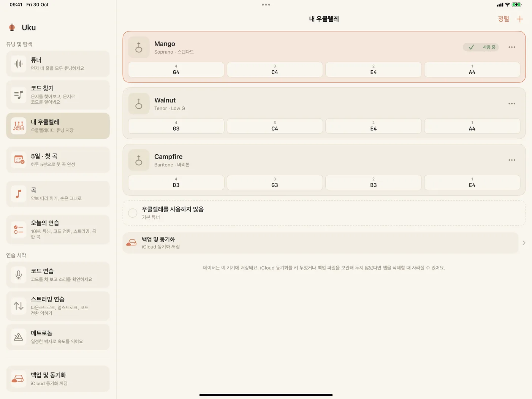532x399 pixels.
Task: Click the ukuleles icon for 내 우쿨렐레
Action: pos(19,126)
